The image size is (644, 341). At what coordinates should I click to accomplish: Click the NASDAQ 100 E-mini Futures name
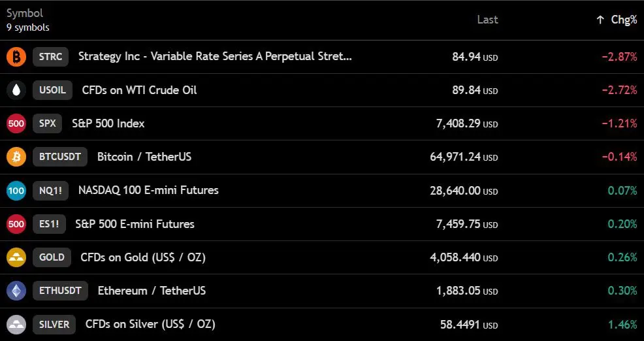(x=148, y=190)
